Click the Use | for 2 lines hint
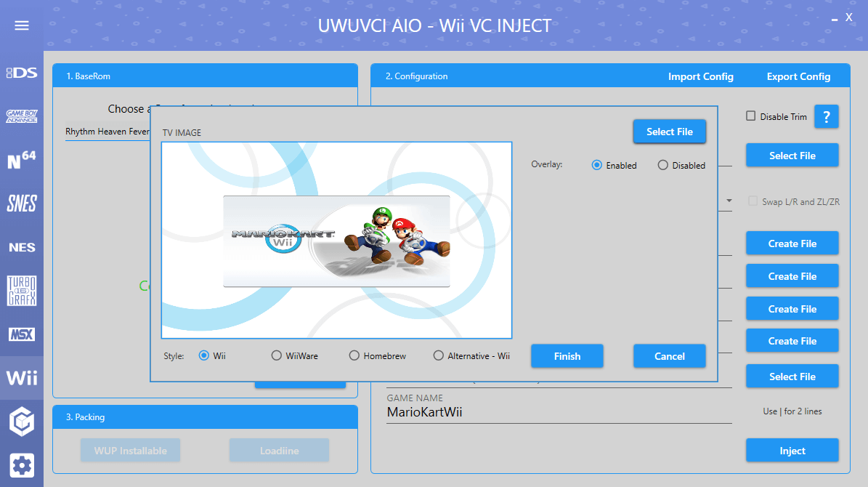Image resolution: width=868 pixels, height=487 pixels. pyautogui.click(x=792, y=411)
